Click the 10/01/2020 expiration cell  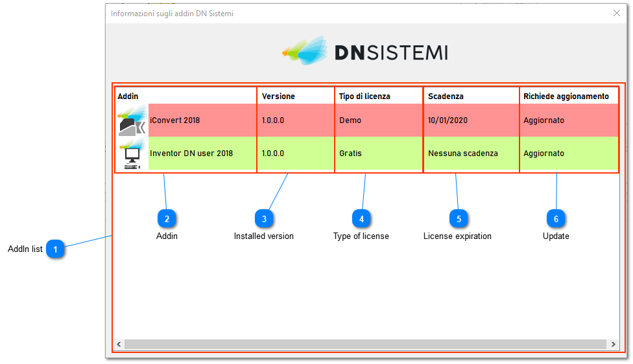click(x=448, y=120)
